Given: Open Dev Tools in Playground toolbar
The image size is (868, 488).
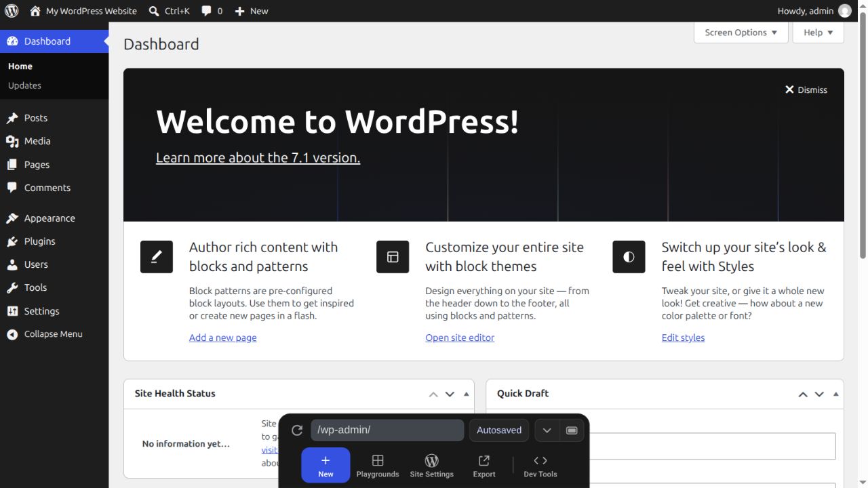Looking at the screenshot, I should pos(540,466).
